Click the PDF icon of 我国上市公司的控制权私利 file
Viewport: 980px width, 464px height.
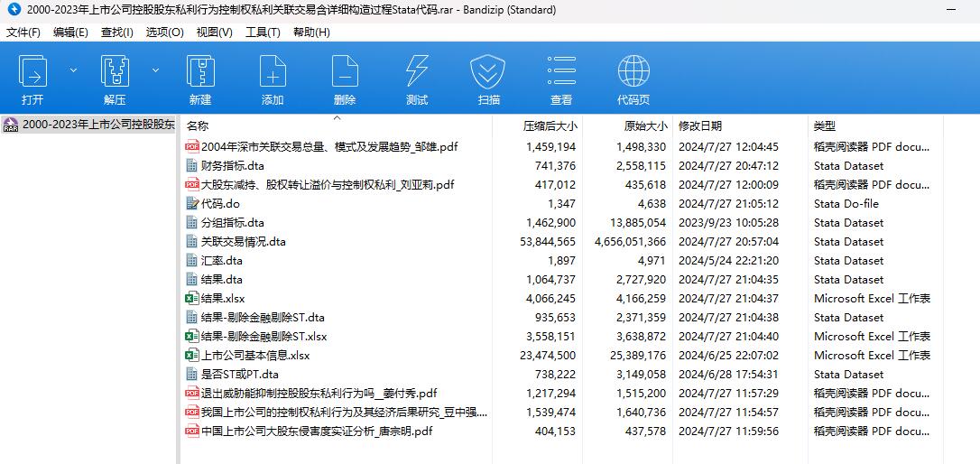(192, 413)
